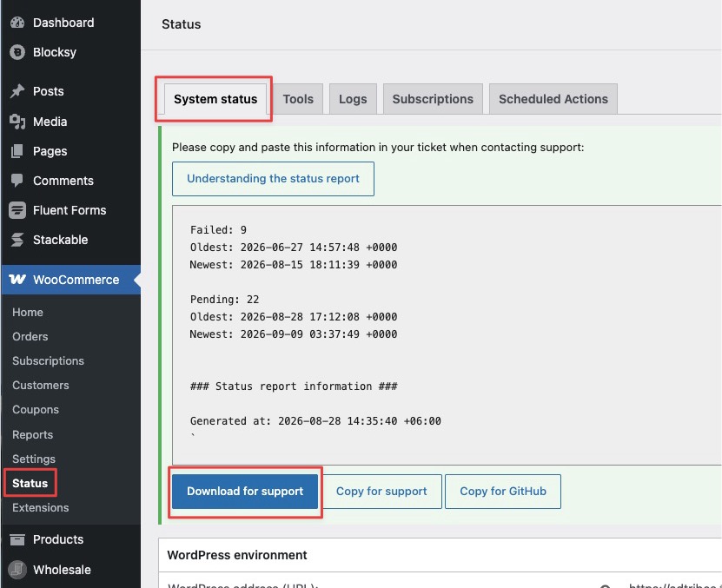Open the Extensions submenu item
The height and width of the screenshot is (588, 722).
tap(41, 507)
